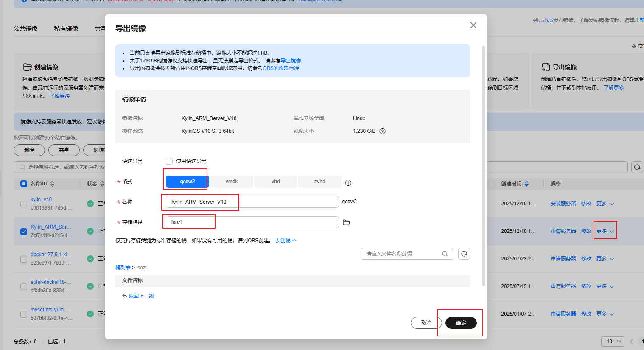Expand More menu for Kylin_ARM_Ser row
This screenshot has width=644, height=350.
click(x=605, y=231)
